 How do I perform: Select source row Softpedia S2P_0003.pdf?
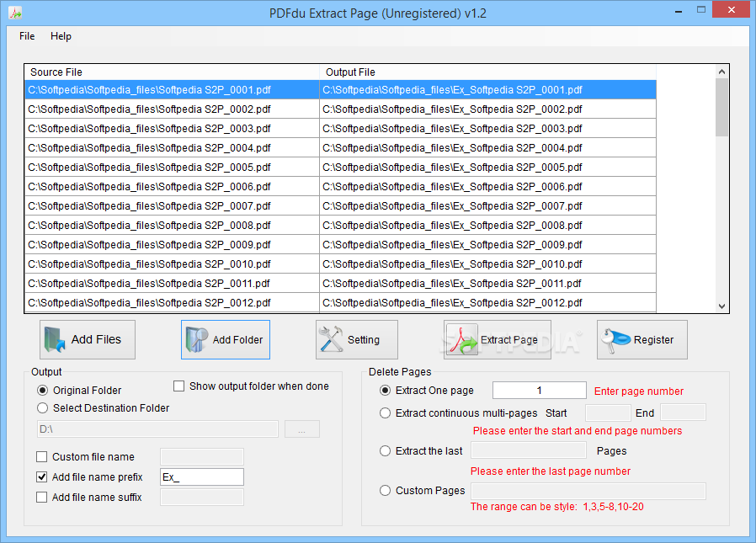(172, 128)
